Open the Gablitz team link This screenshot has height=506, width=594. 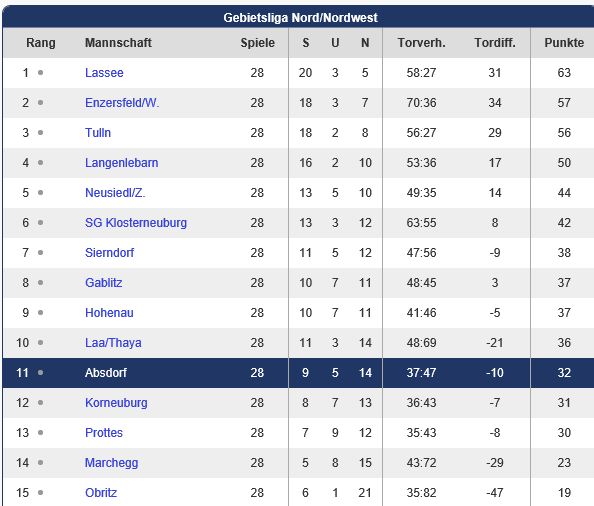[x=104, y=283]
